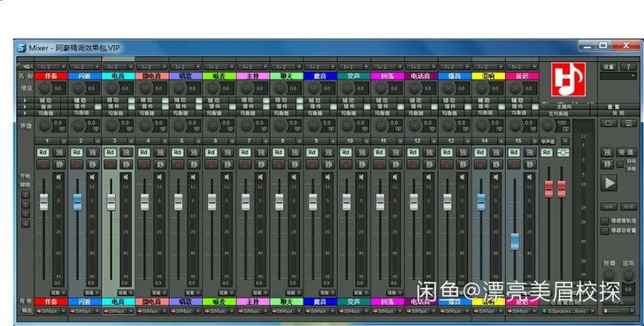Open master output Speakers dropdown
The width and height of the screenshot is (644, 326).
[x=568, y=311]
